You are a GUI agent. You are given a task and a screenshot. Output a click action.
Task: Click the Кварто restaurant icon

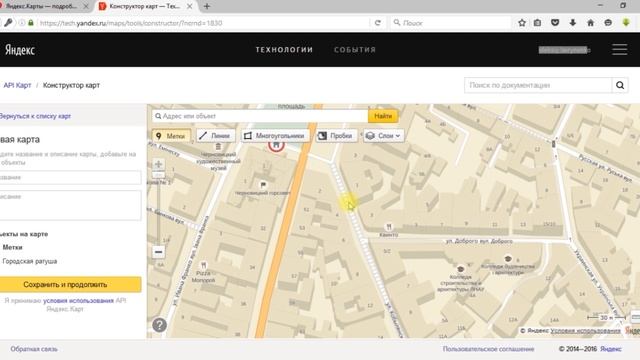pos(389,227)
